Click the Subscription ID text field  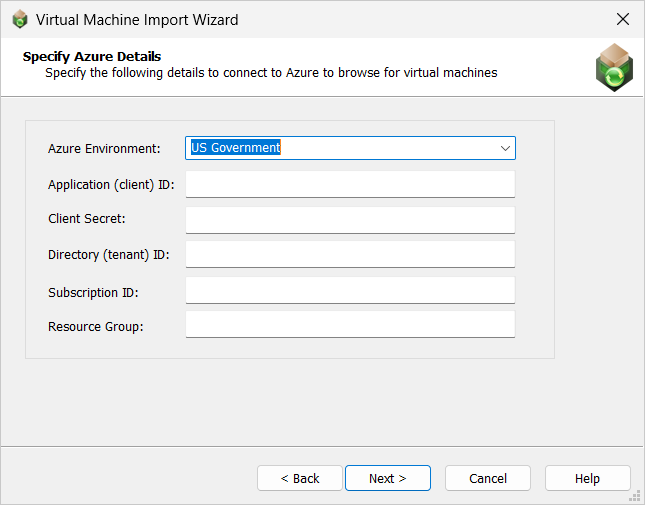tap(350, 290)
